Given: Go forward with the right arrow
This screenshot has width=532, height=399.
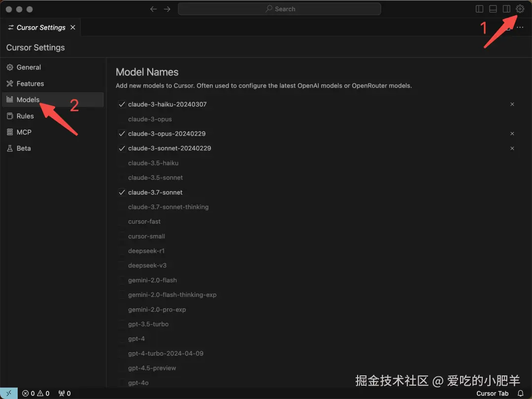Looking at the screenshot, I should (x=167, y=9).
